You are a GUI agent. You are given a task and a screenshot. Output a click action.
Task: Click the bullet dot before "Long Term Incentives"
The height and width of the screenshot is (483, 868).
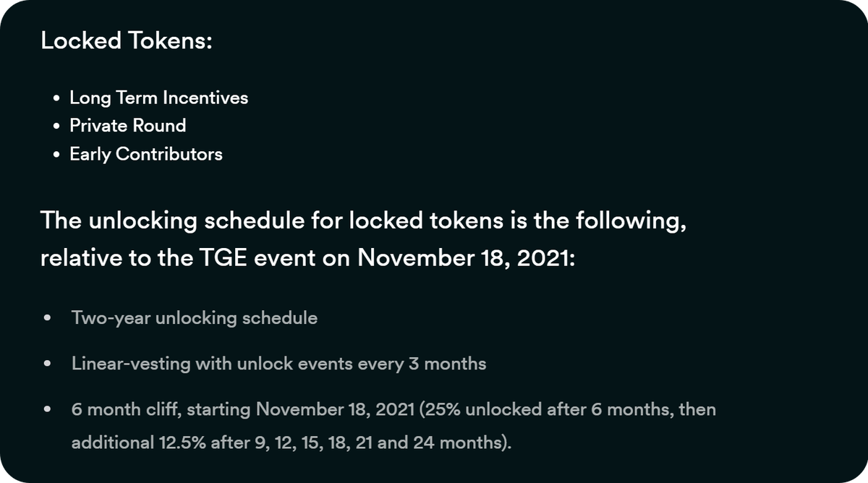pyautogui.click(x=56, y=98)
